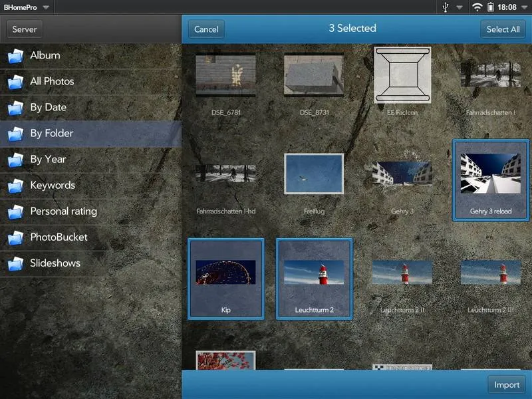The height and width of the screenshot is (399, 532).
Task: Click the battery status icon
Action: [x=491, y=7]
